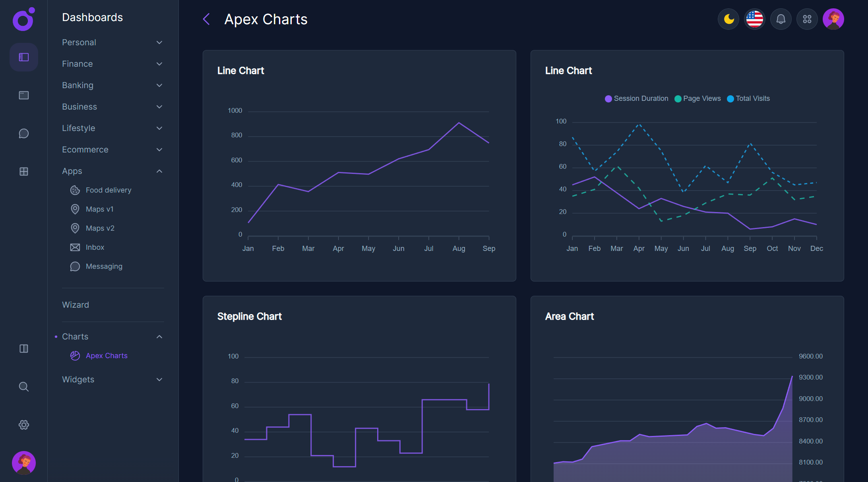
Task: Click the grid/widgets icon in left sidebar
Action: [x=23, y=172]
